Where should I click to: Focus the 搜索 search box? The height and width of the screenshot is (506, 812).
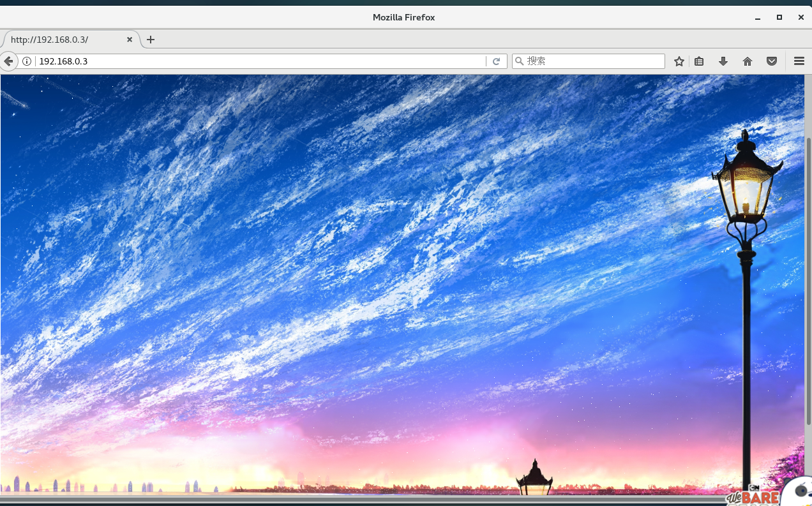click(589, 61)
